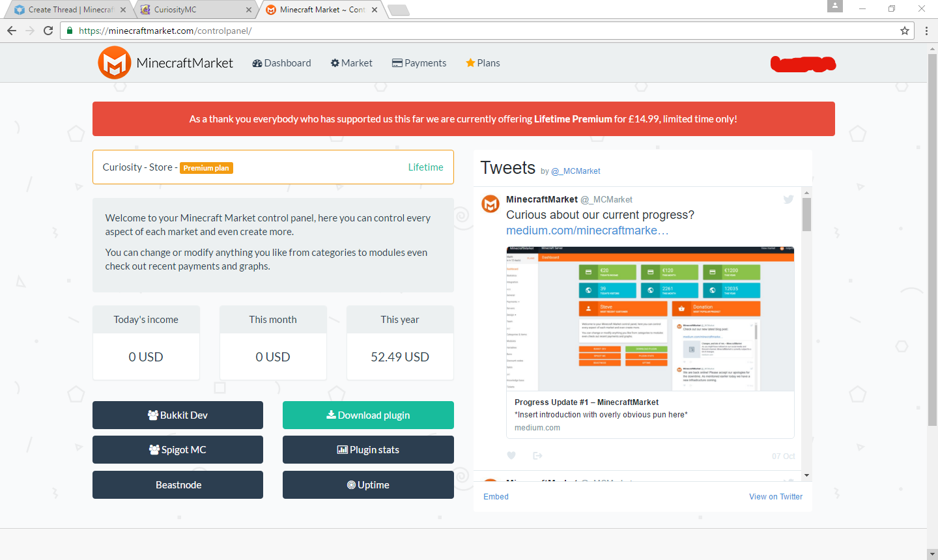
Task: Click the tweets widget scrollbar thumb
Action: [x=806, y=215]
